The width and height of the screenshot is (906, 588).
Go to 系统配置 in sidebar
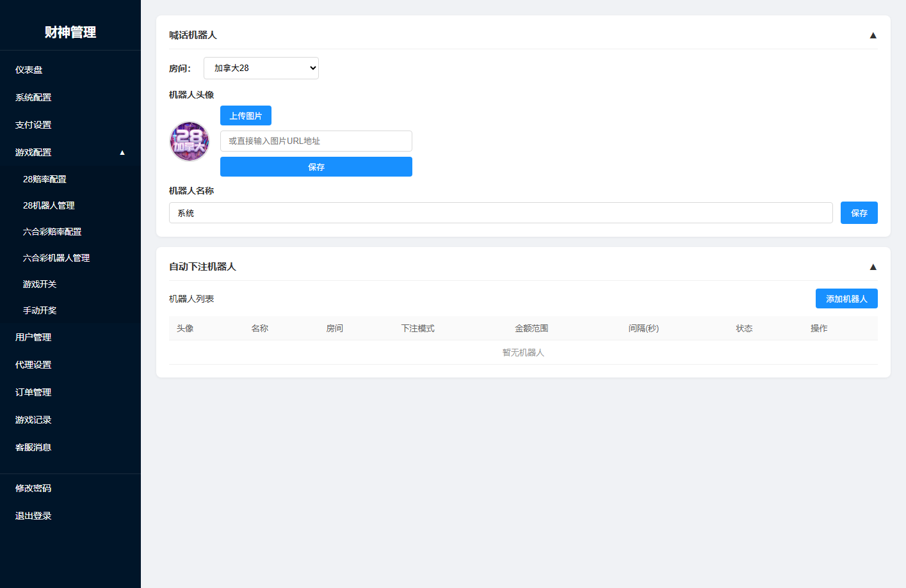pos(33,97)
